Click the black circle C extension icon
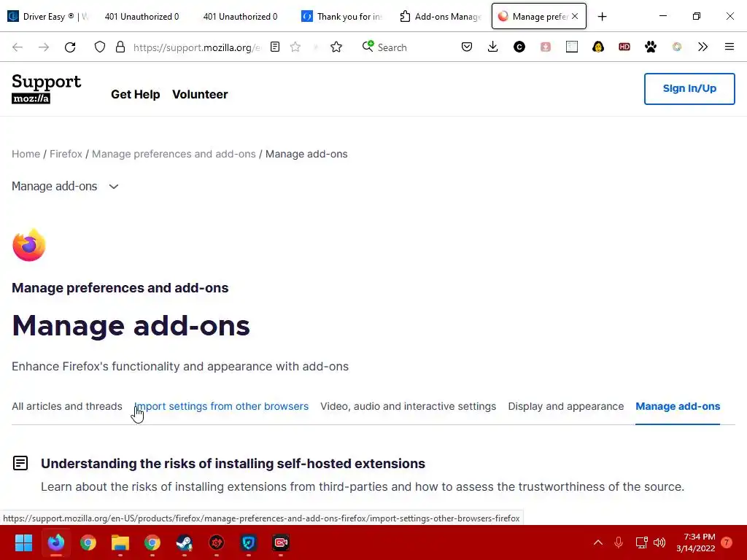 click(519, 47)
